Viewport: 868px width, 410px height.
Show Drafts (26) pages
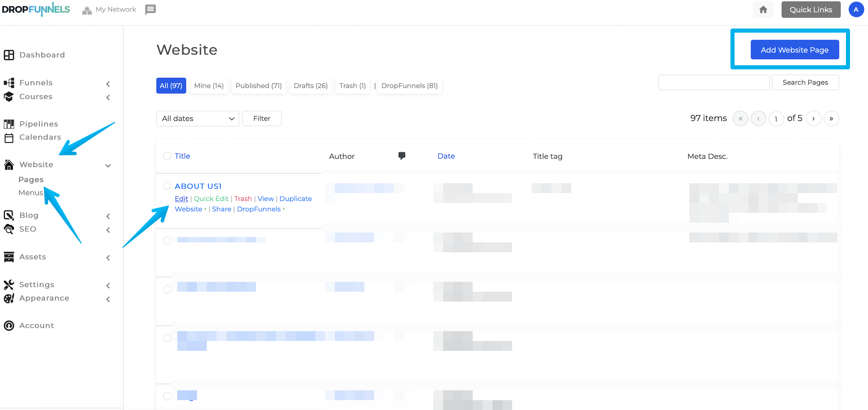click(311, 86)
